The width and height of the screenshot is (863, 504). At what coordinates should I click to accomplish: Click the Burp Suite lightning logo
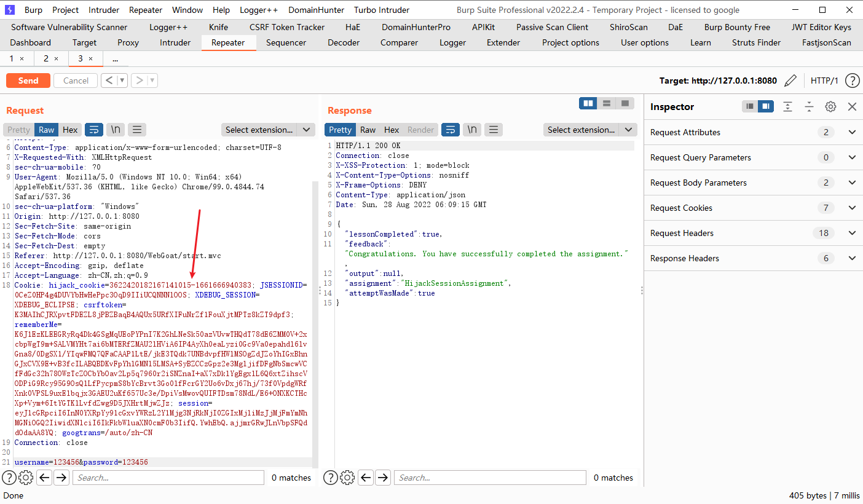(9, 10)
